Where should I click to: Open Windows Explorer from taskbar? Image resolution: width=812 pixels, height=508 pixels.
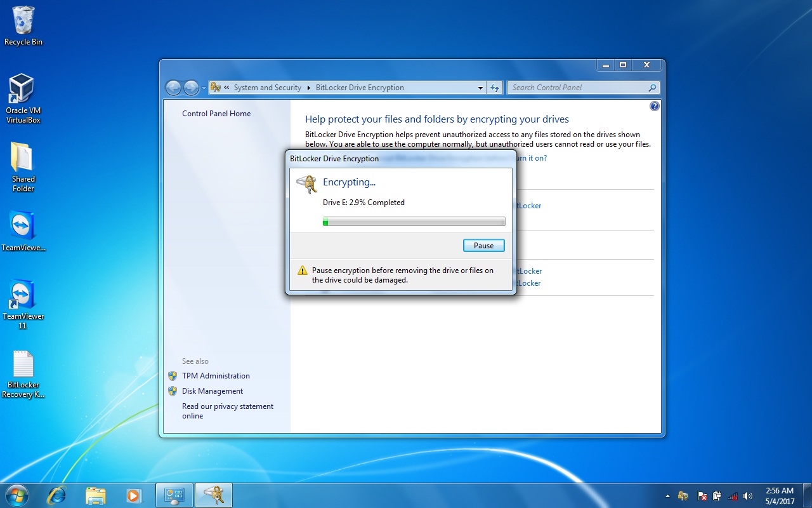pos(95,495)
